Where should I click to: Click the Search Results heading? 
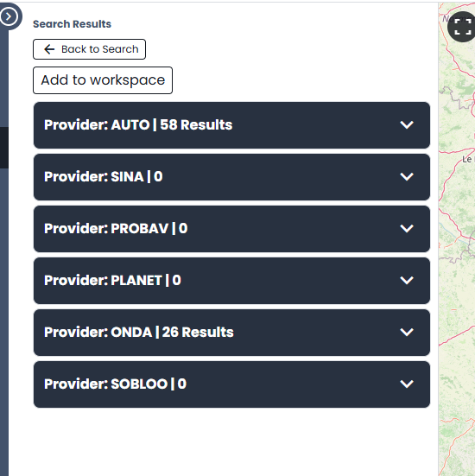[x=72, y=24]
